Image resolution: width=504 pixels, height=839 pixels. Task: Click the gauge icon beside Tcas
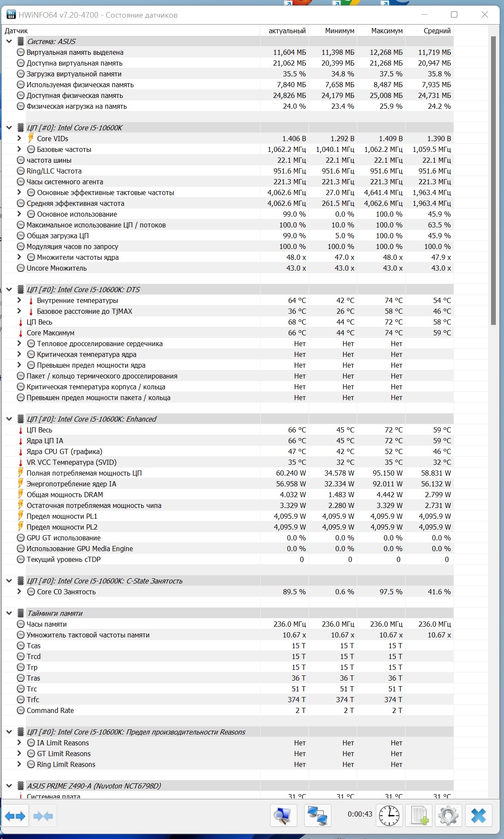click(20, 646)
